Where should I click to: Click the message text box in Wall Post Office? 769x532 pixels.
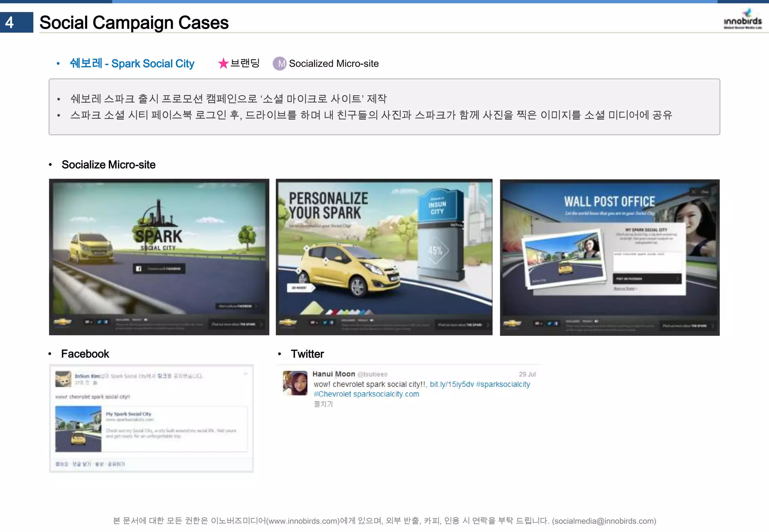click(x=647, y=262)
